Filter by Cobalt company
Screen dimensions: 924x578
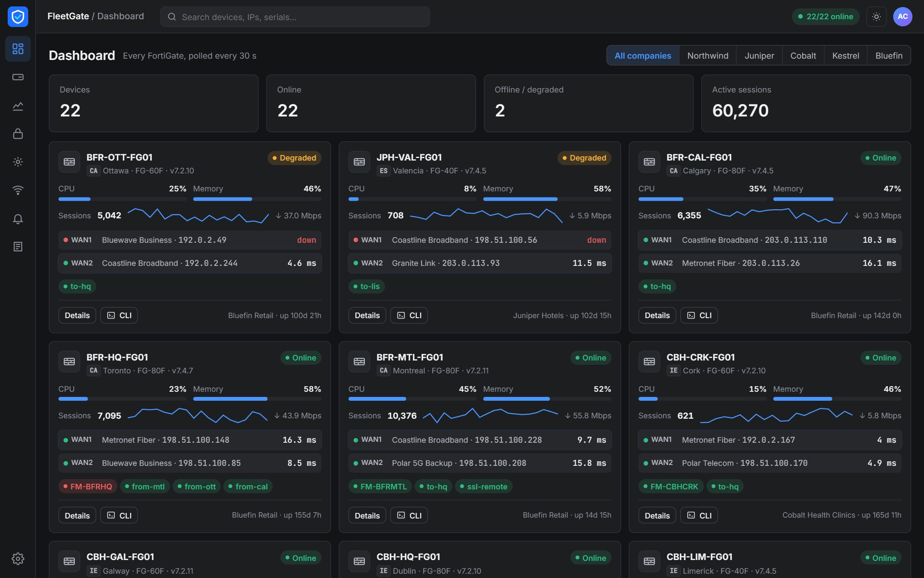803,56
